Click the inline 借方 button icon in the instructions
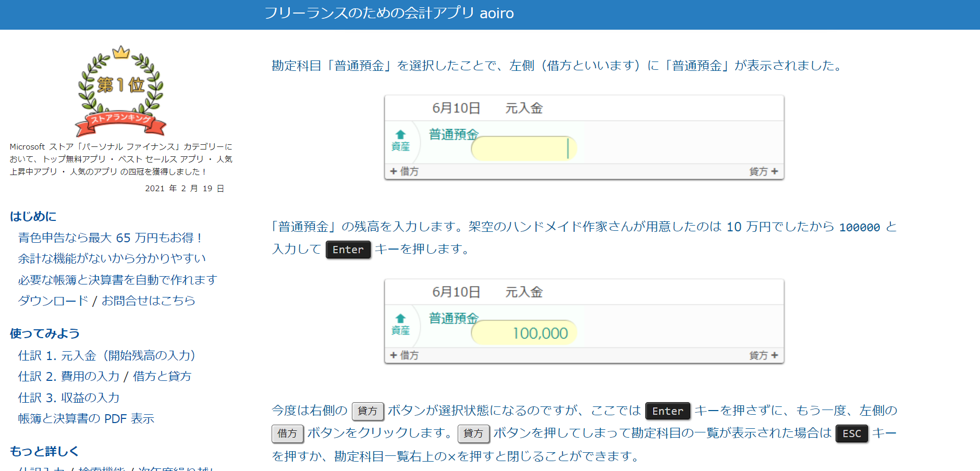 pos(287,433)
